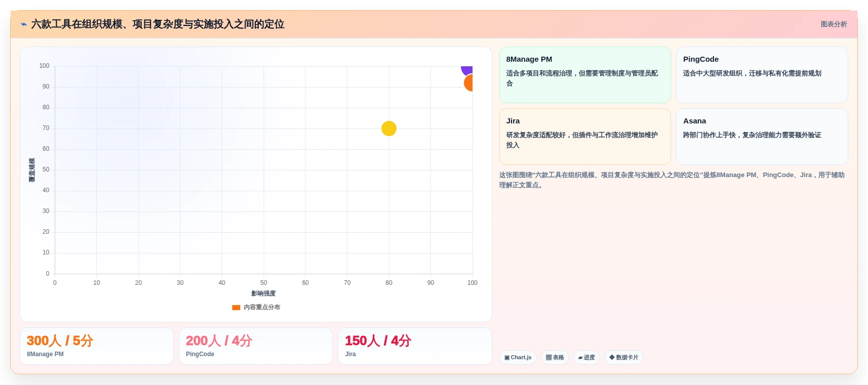Click the 图表分析 label in header
The width and height of the screenshot is (868, 385).
pos(834,24)
